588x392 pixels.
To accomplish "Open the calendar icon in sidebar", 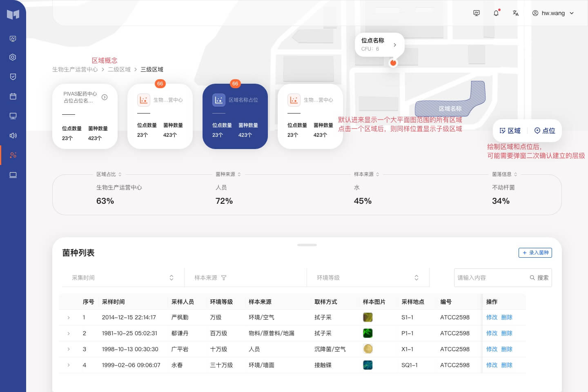I will coord(13,96).
